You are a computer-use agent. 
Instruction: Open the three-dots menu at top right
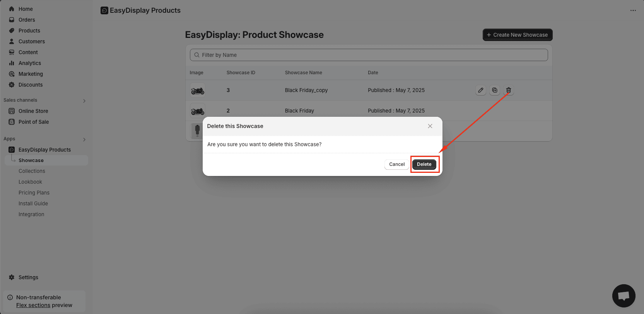pyautogui.click(x=633, y=10)
